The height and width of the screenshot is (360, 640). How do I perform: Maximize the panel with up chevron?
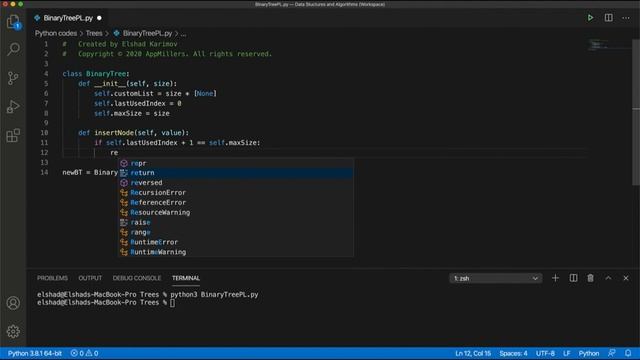(608, 278)
